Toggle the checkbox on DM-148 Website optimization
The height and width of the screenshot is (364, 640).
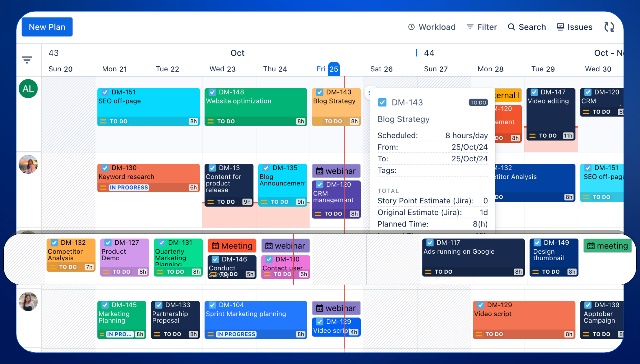tap(212, 92)
